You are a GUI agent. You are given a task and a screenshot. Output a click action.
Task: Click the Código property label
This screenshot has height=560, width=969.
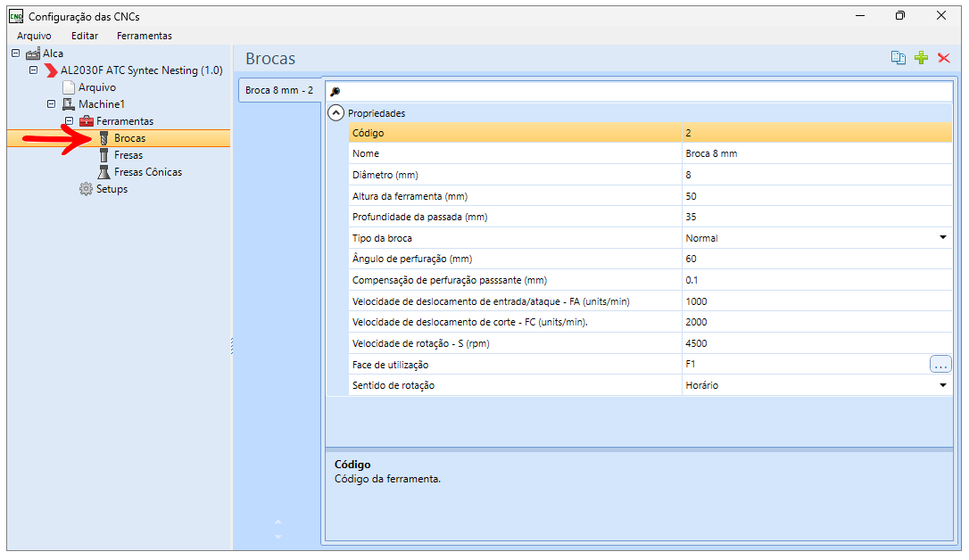click(x=368, y=133)
